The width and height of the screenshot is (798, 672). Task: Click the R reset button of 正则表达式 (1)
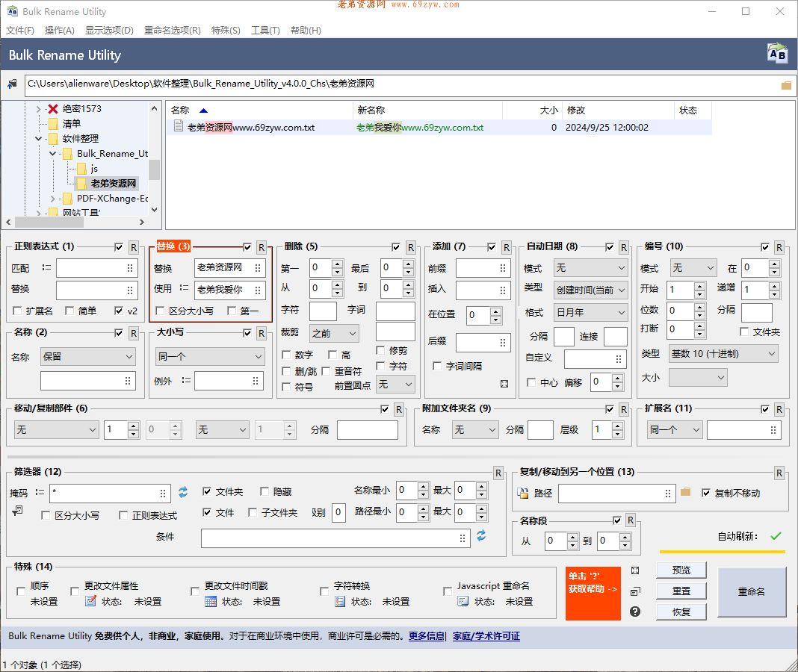coord(133,247)
